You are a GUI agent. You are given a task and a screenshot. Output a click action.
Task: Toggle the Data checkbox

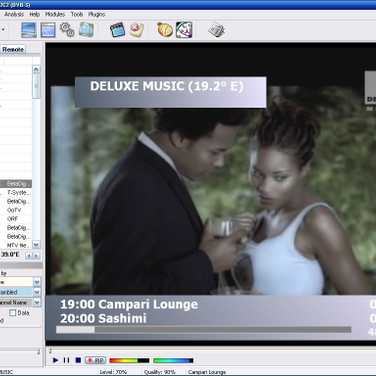(x=13, y=313)
